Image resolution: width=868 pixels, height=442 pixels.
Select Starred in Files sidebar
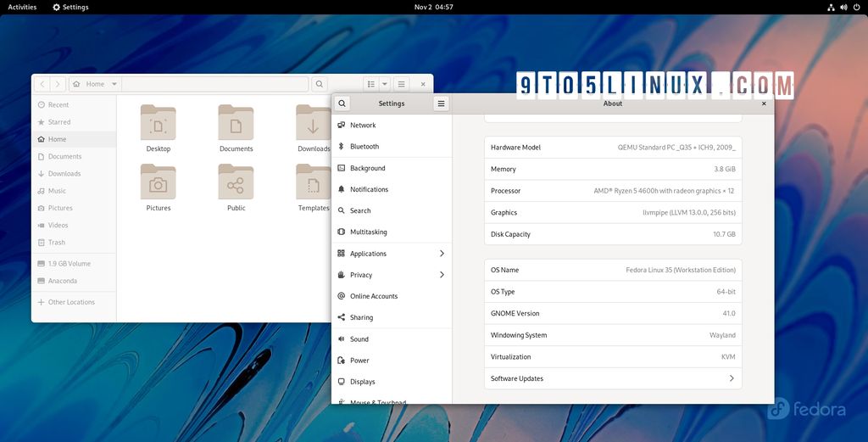(74, 122)
